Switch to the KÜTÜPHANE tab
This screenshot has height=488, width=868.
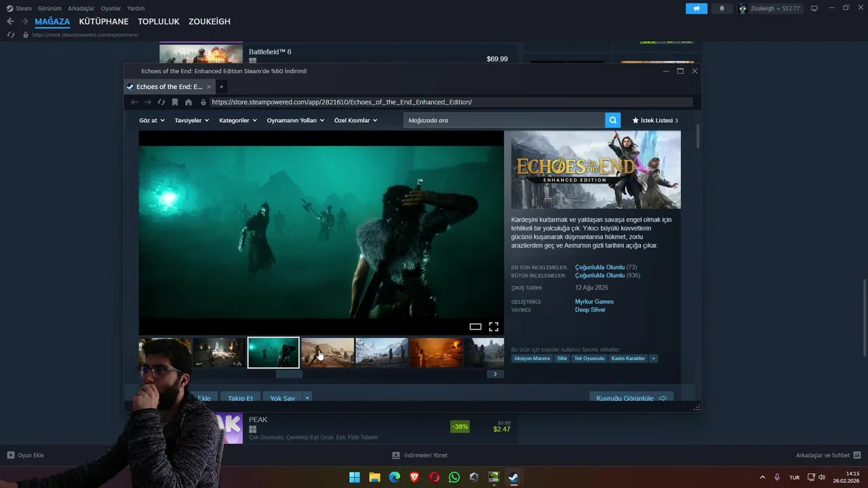click(x=104, y=22)
